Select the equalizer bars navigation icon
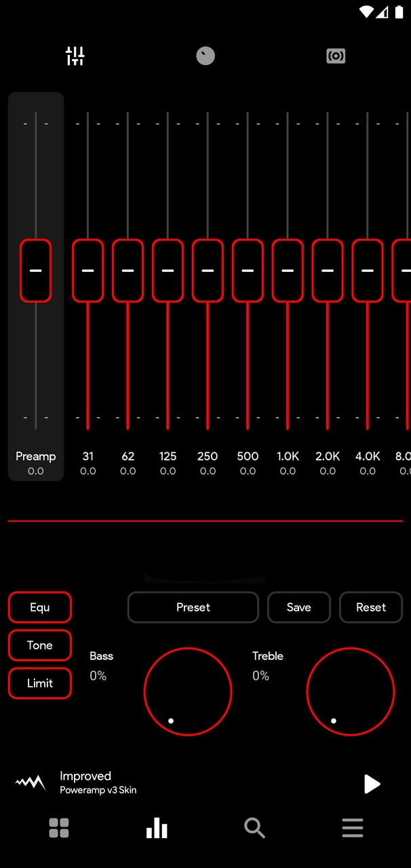 (x=157, y=828)
